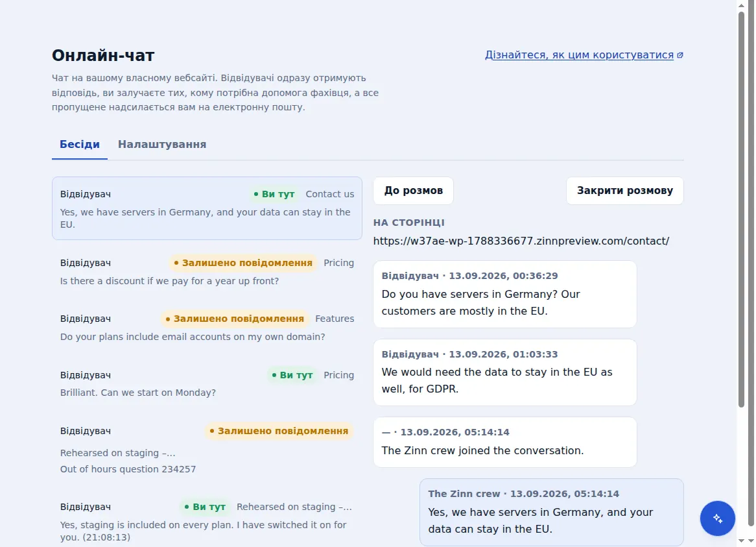Click the Онлайн-чат page heading
The width and height of the screenshot is (756, 547).
[103, 55]
